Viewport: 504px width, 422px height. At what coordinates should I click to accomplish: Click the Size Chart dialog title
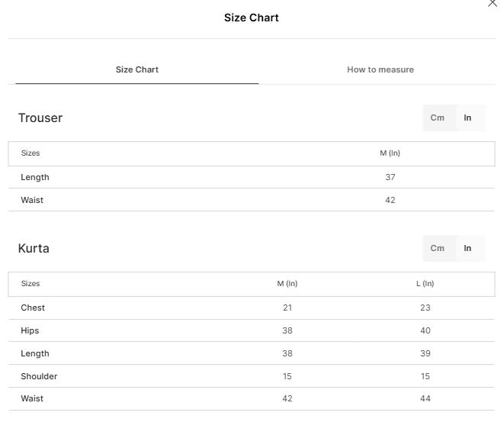coord(252,18)
